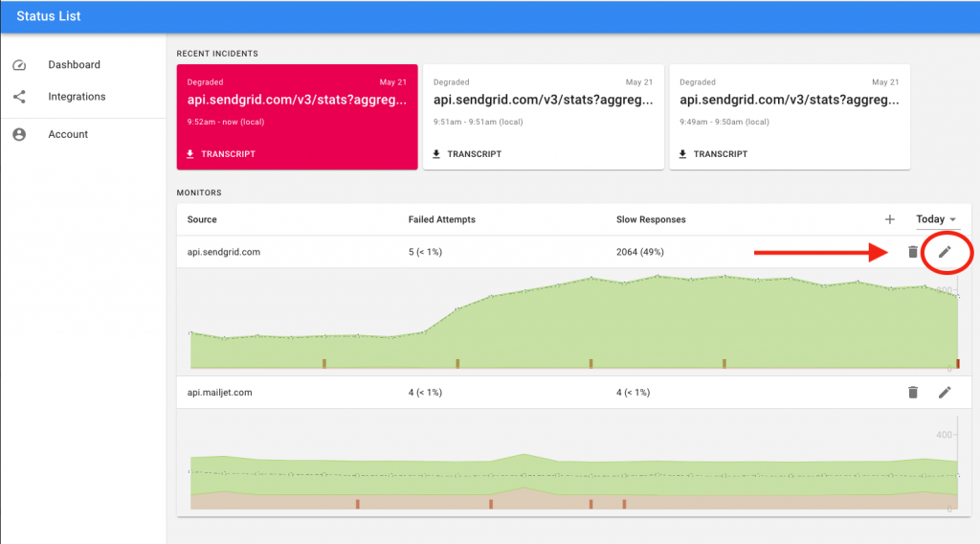Screen dimensions: 980x544
Task: Go to Dashboard in sidebar
Action: pyautogui.click(x=74, y=65)
